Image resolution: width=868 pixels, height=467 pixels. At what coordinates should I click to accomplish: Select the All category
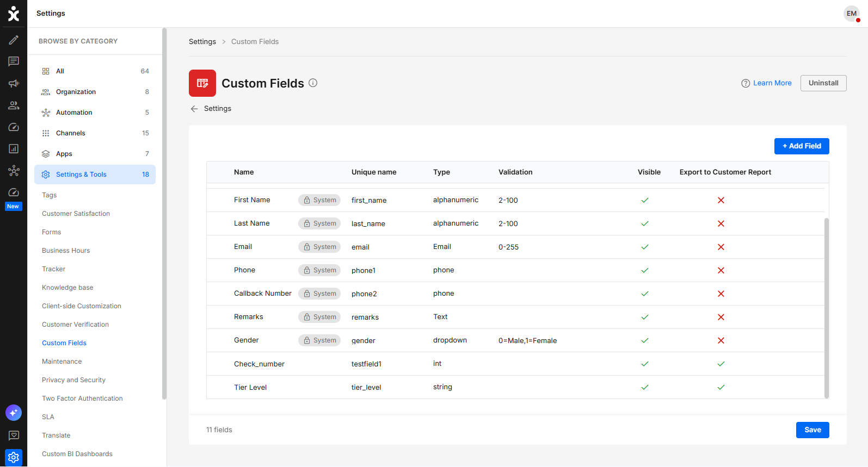(95, 71)
